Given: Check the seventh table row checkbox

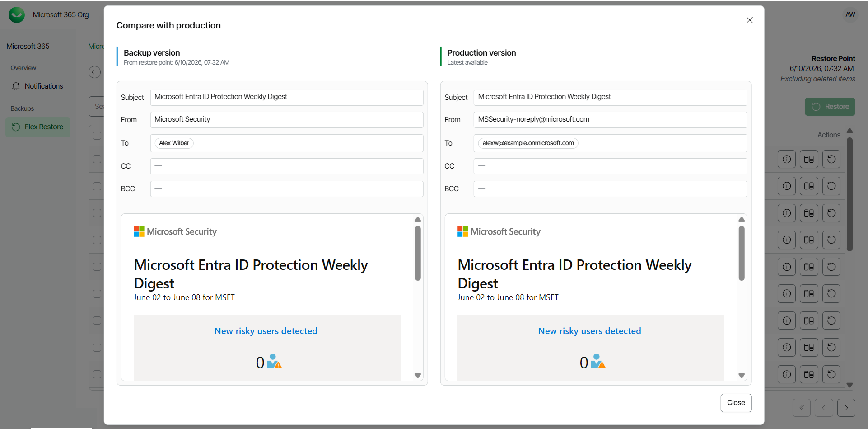Looking at the screenshot, I should (x=97, y=321).
